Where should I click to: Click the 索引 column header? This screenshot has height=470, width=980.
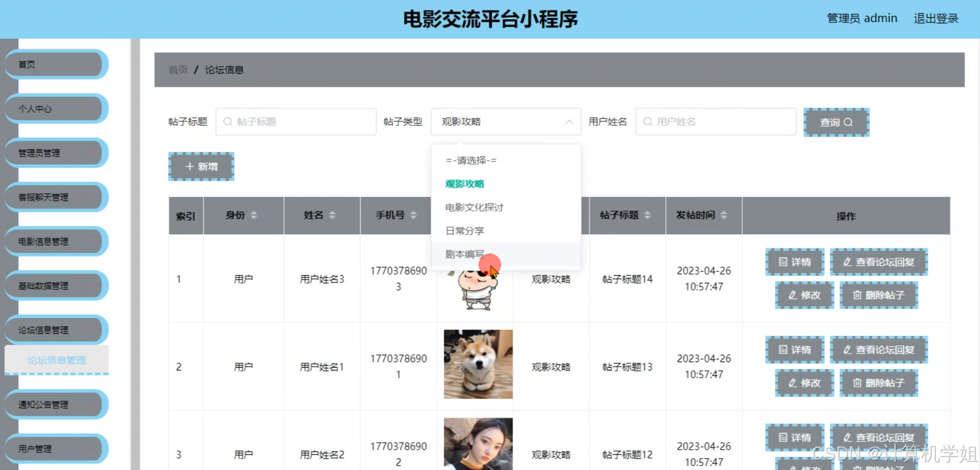pos(186,216)
